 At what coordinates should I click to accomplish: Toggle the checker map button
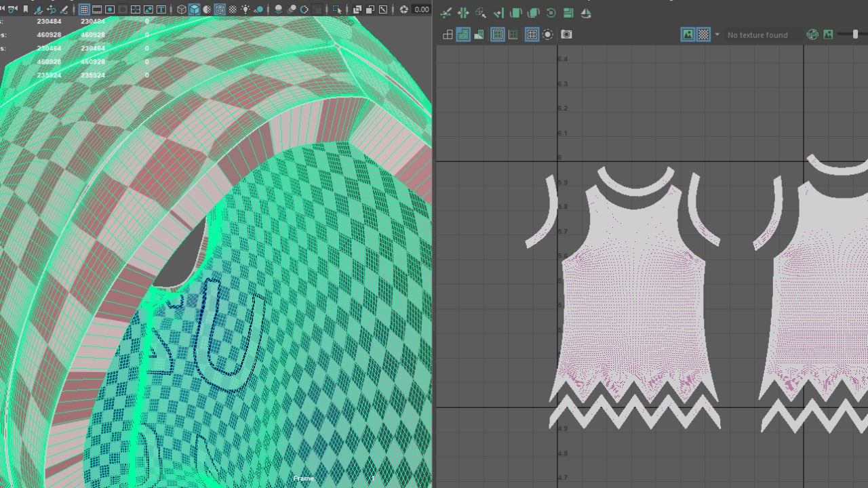pos(703,35)
